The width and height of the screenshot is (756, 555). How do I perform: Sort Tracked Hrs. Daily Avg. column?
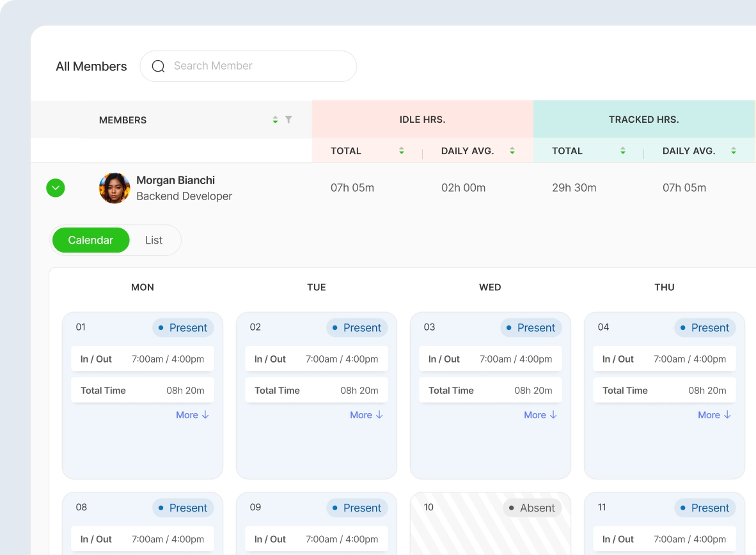[734, 151]
